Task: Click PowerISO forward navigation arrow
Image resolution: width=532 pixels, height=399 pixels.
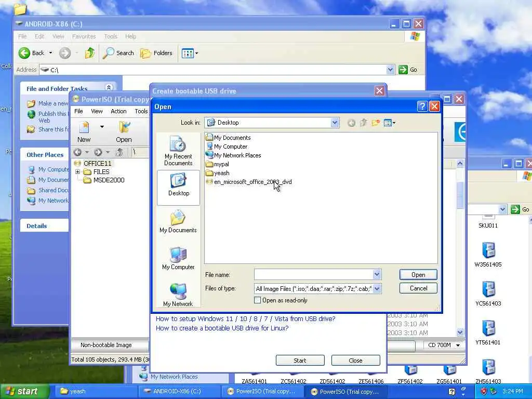Action: pos(98,152)
